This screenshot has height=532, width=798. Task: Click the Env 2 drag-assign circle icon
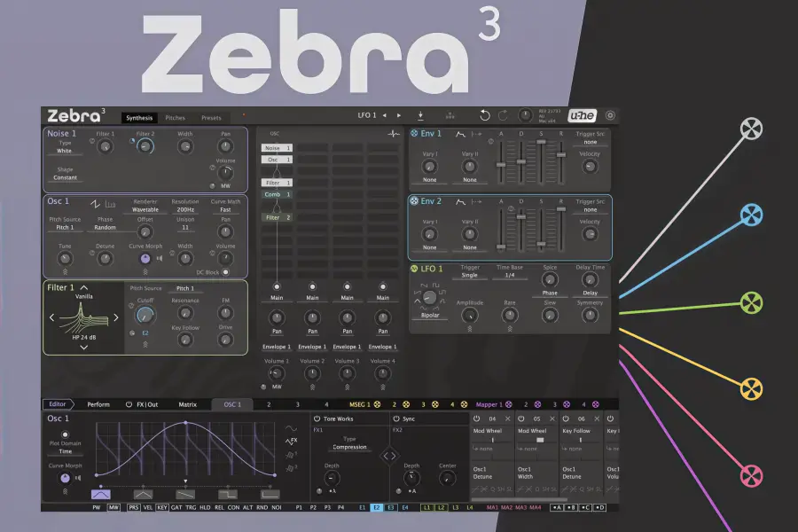click(414, 201)
